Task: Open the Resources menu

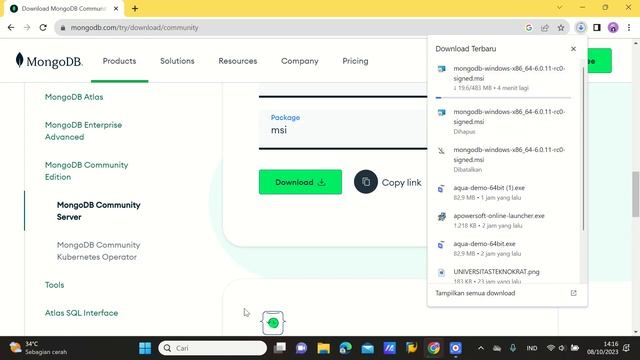Action: [x=238, y=61]
